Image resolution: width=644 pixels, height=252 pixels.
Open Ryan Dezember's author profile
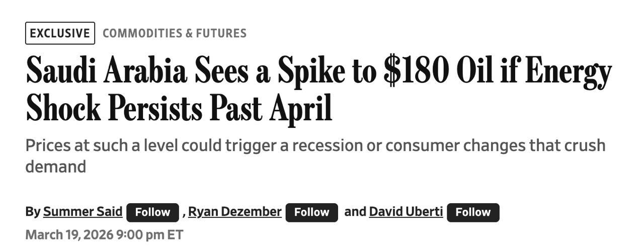(234, 212)
